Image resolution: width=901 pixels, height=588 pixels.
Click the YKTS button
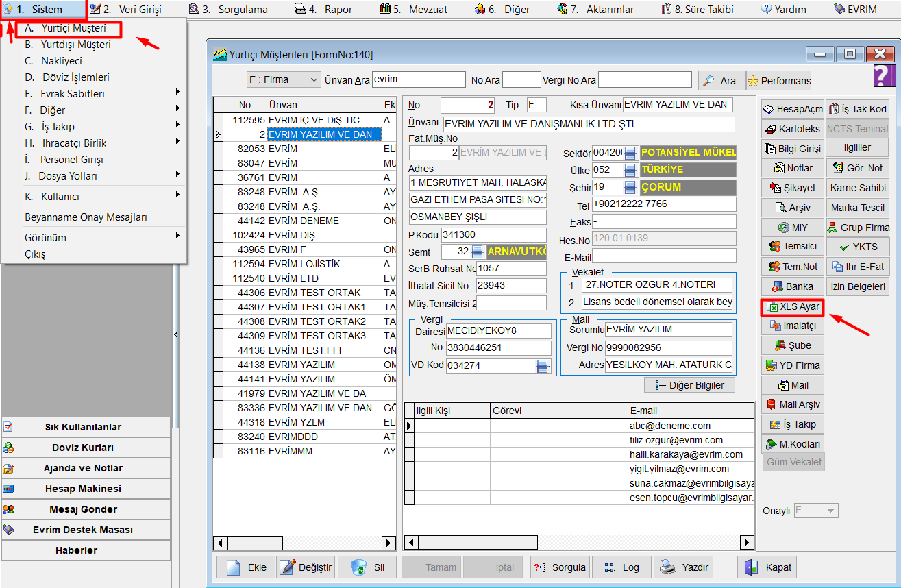(857, 247)
